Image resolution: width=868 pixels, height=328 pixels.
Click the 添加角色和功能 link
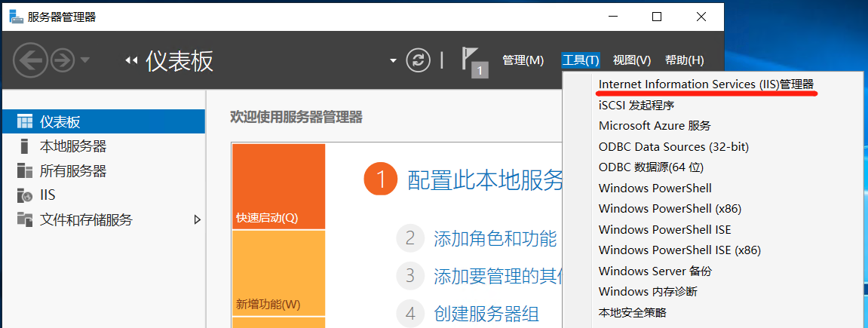pos(495,238)
